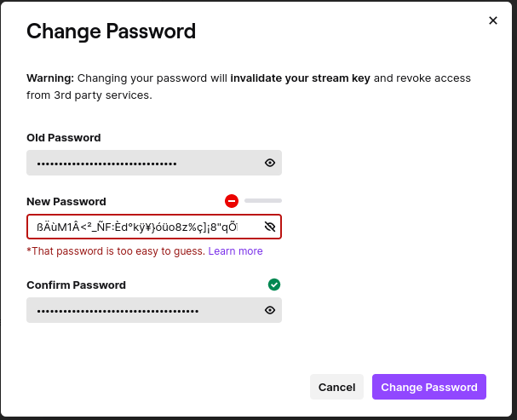Image resolution: width=517 pixels, height=420 pixels.
Task: Click the red error icon above New Password
Action: tap(232, 201)
